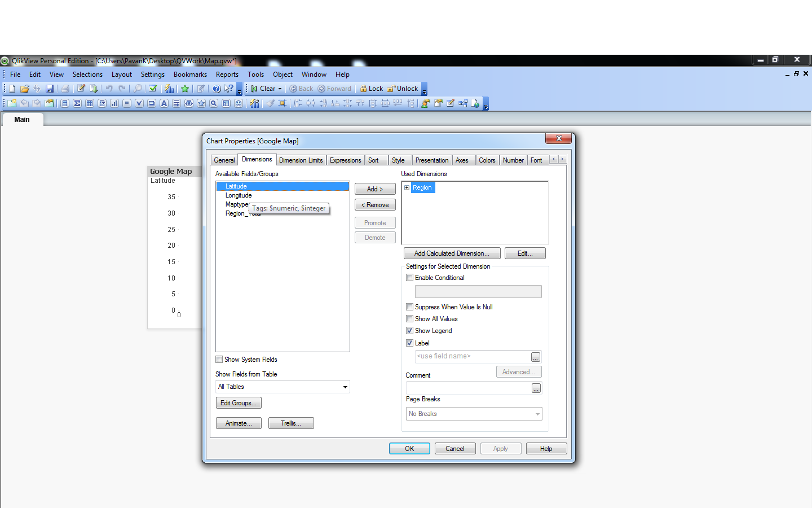812x508 pixels.
Task: Click the Add > button
Action: tap(375, 189)
